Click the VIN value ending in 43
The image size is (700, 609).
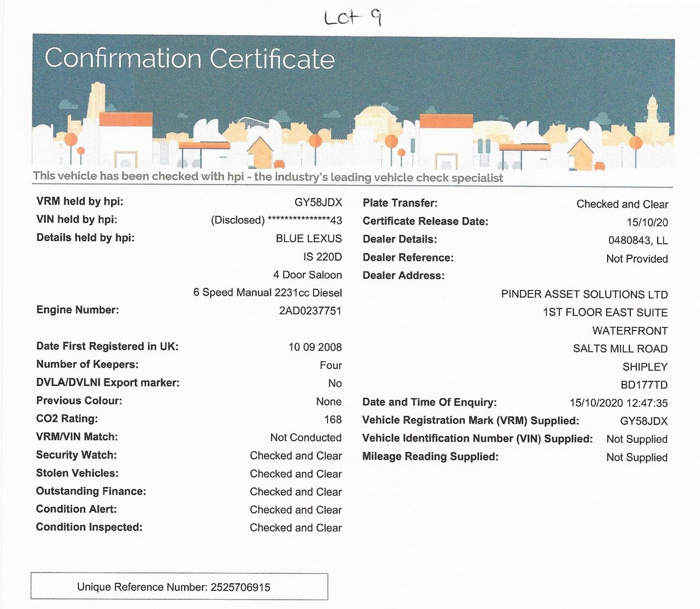(x=276, y=220)
